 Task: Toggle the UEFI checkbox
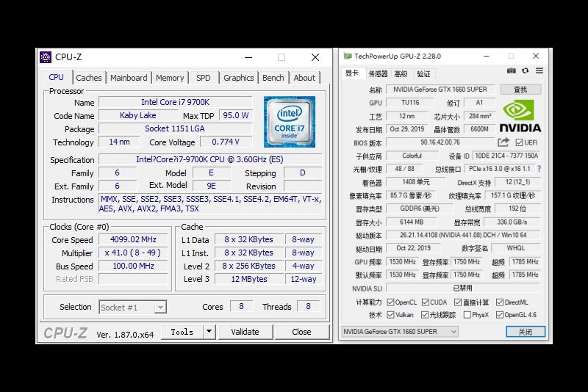coord(519,142)
